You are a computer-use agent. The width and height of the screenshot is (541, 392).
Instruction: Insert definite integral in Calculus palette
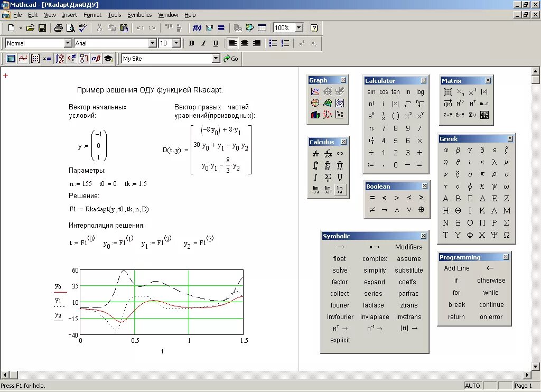[x=315, y=165]
